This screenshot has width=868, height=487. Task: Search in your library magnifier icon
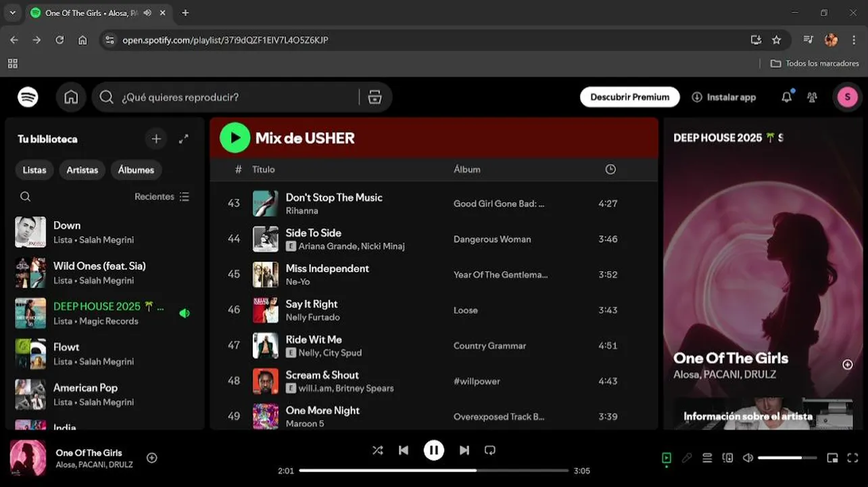click(x=25, y=197)
